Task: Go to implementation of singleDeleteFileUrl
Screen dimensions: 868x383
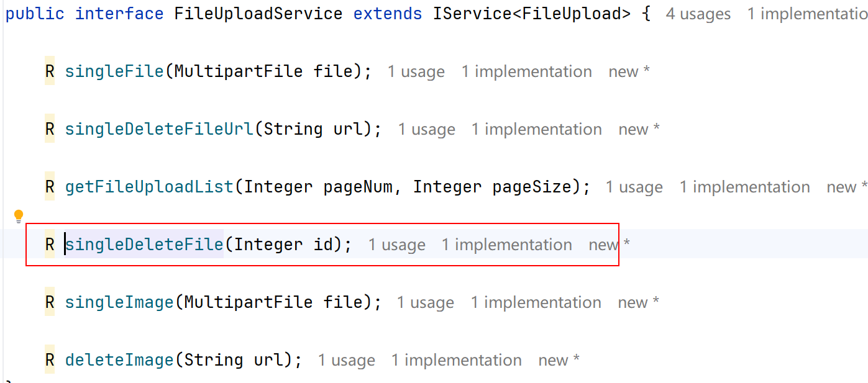Action: pos(536,130)
